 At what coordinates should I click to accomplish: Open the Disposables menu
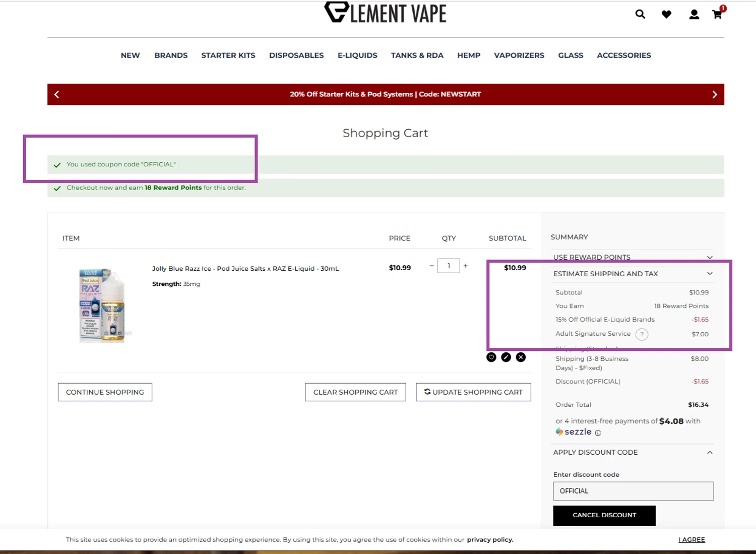tap(296, 55)
